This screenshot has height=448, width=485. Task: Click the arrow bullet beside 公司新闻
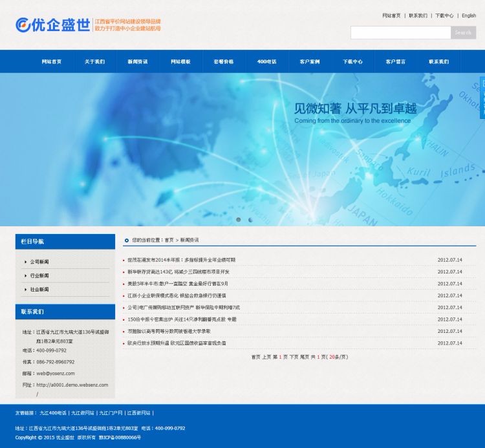coord(25,262)
